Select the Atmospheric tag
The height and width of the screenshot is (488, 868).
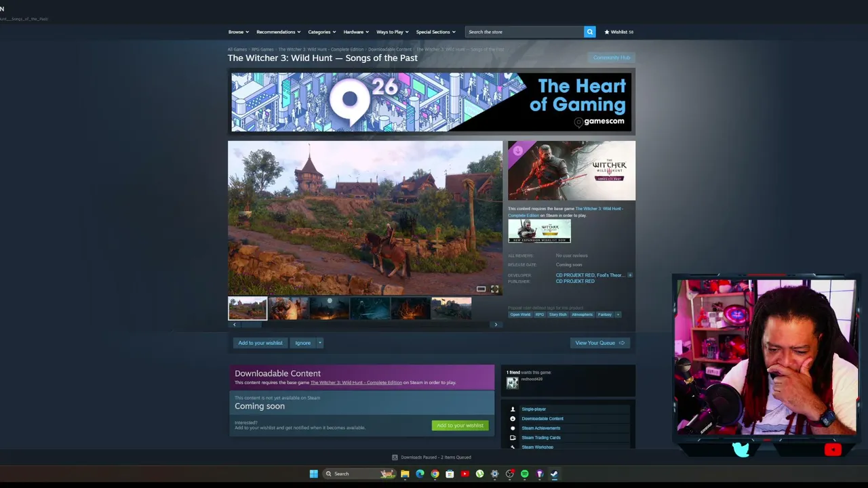tap(583, 314)
